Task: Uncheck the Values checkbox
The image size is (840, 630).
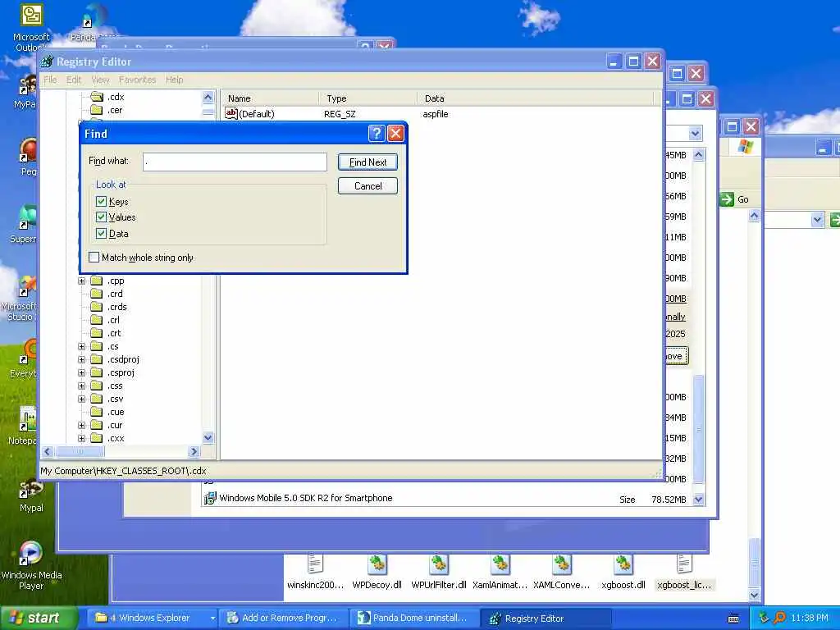Action: coord(101,217)
